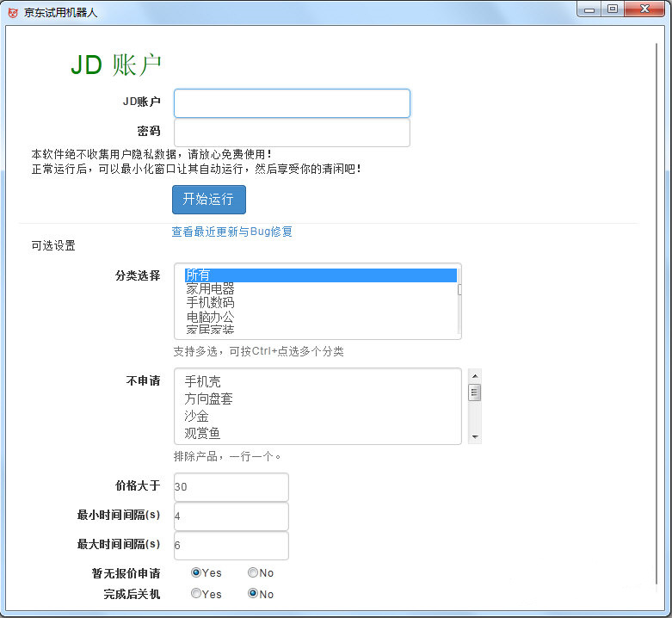Image resolution: width=672 pixels, height=618 pixels.
Task: Select No for 暂无报价申请
Action: click(x=253, y=572)
